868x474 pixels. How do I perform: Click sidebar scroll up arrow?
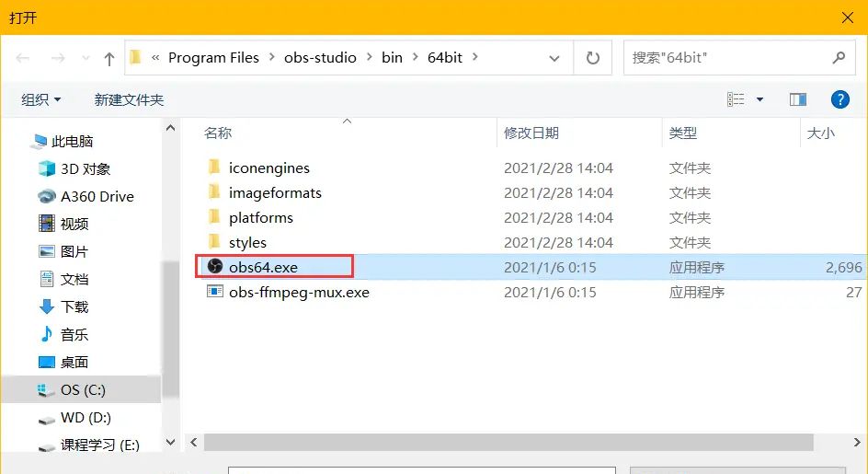click(170, 128)
